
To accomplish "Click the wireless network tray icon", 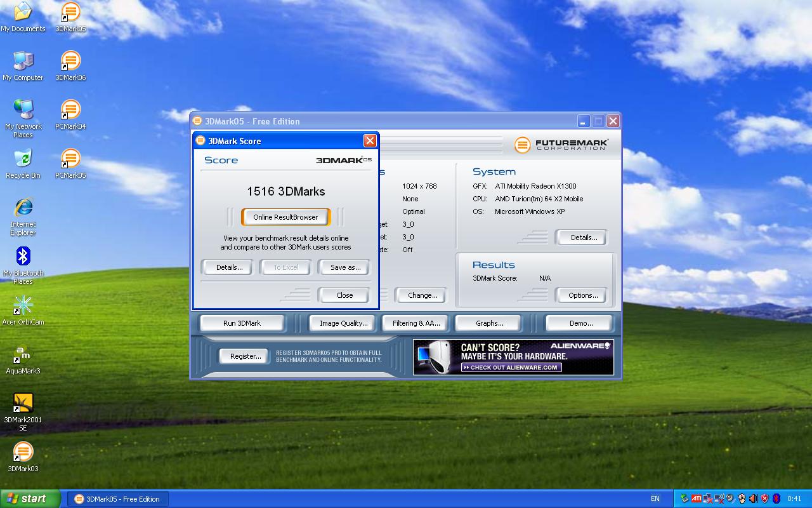I will [719, 498].
